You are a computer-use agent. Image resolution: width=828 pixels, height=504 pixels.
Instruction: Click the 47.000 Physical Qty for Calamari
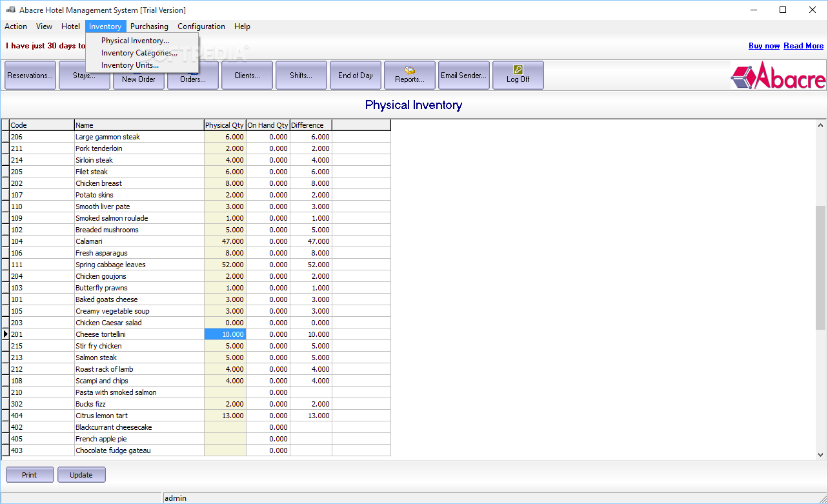(225, 241)
